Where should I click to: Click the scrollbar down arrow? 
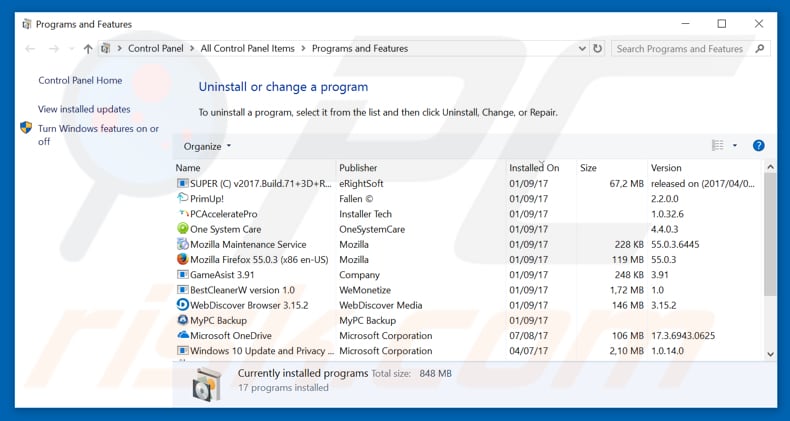pos(770,354)
